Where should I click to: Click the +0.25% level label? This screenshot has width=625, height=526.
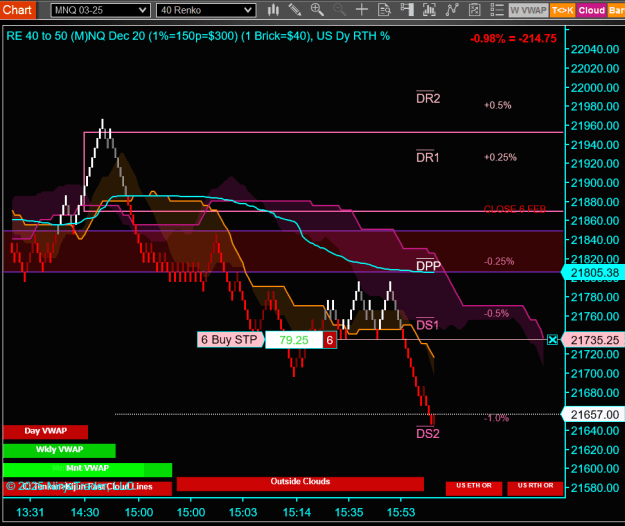(500, 157)
